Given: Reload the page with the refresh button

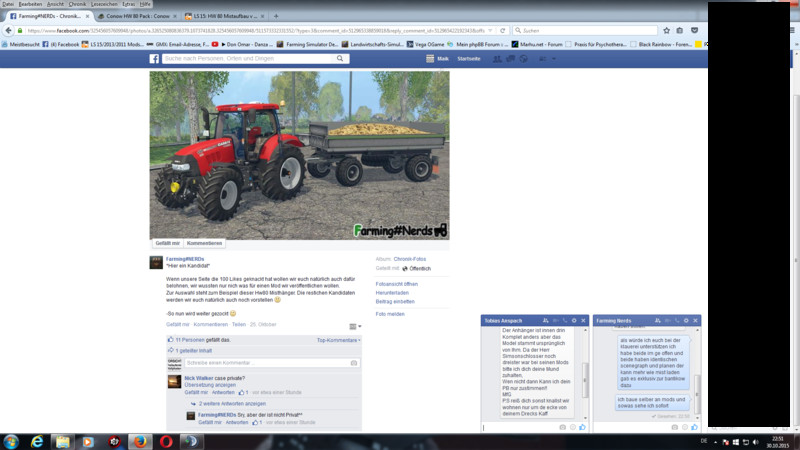Looking at the screenshot, I should (503, 31).
